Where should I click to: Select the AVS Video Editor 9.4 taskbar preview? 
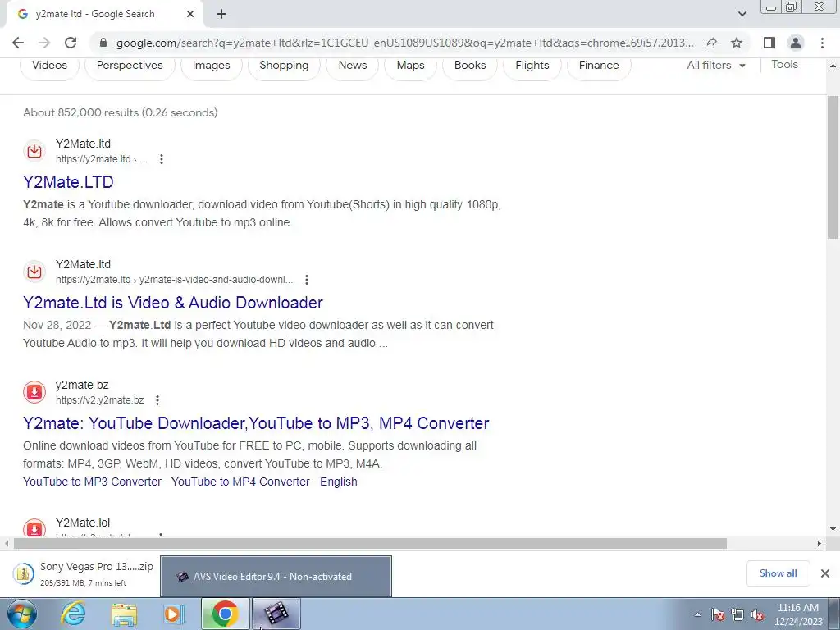click(276, 577)
